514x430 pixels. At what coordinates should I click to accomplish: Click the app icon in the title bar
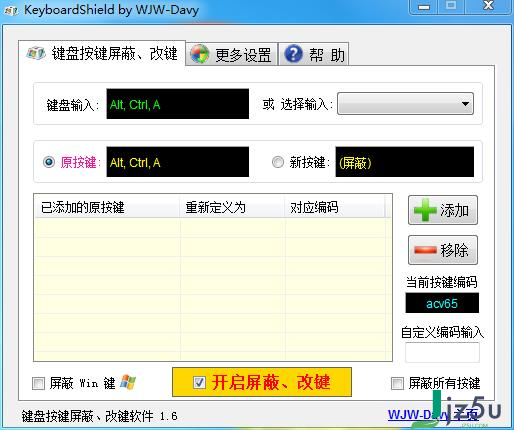[11, 11]
